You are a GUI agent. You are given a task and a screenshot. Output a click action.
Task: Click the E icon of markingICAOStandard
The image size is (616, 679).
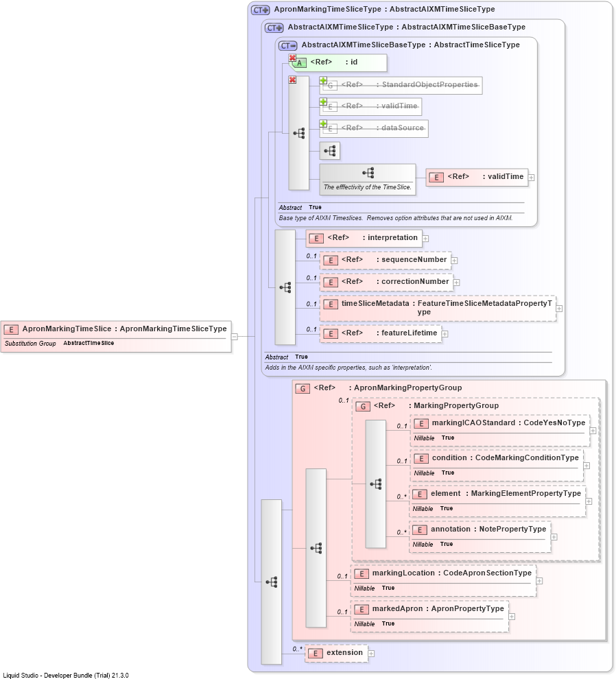[421, 424]
